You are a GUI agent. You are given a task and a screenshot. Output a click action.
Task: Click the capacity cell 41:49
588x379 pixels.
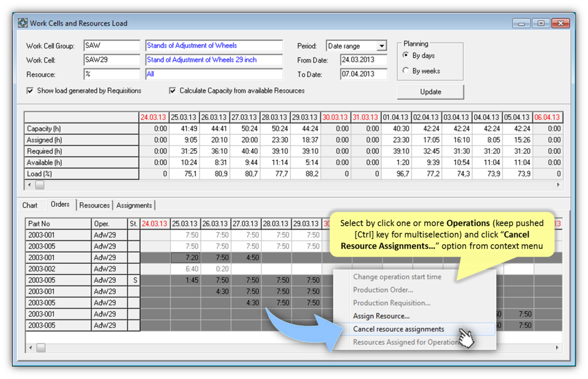[184, 129]
